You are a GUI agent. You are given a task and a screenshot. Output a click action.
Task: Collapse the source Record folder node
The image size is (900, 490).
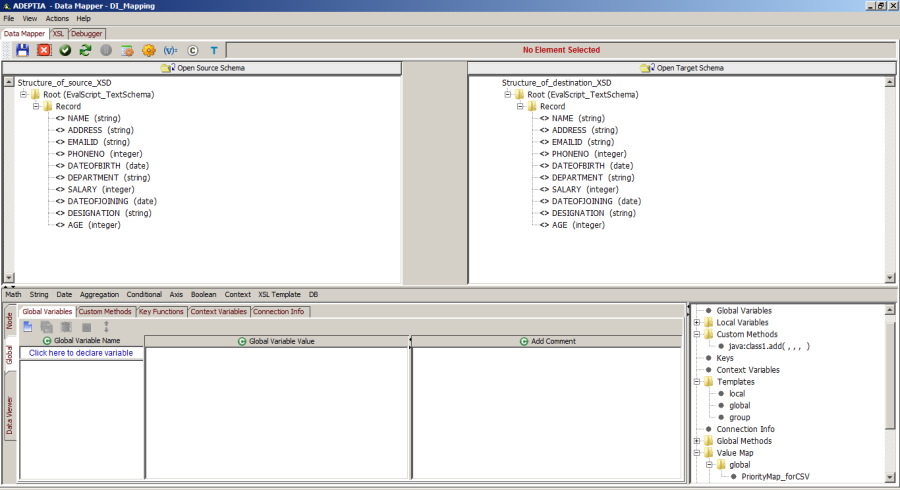pyautogui.click(x=35, y=106)
